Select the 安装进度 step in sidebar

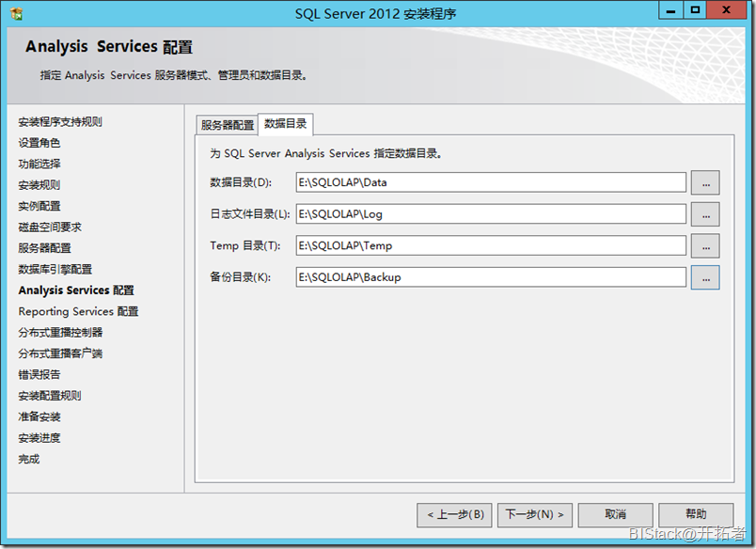point(39,438)
